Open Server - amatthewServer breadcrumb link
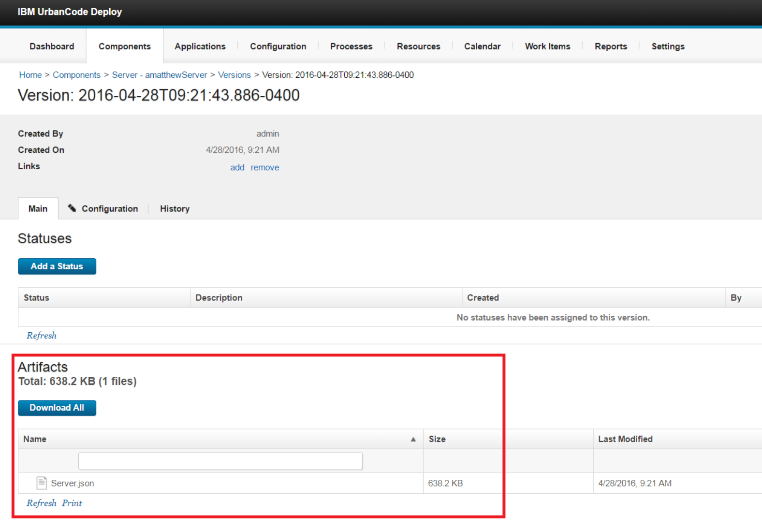 [159, 75]
